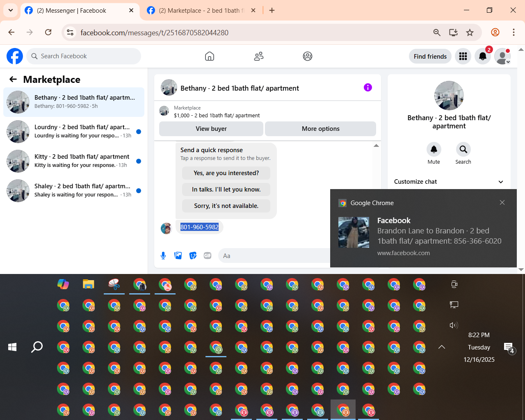Click the install app icon in address bar

(453, 32)
